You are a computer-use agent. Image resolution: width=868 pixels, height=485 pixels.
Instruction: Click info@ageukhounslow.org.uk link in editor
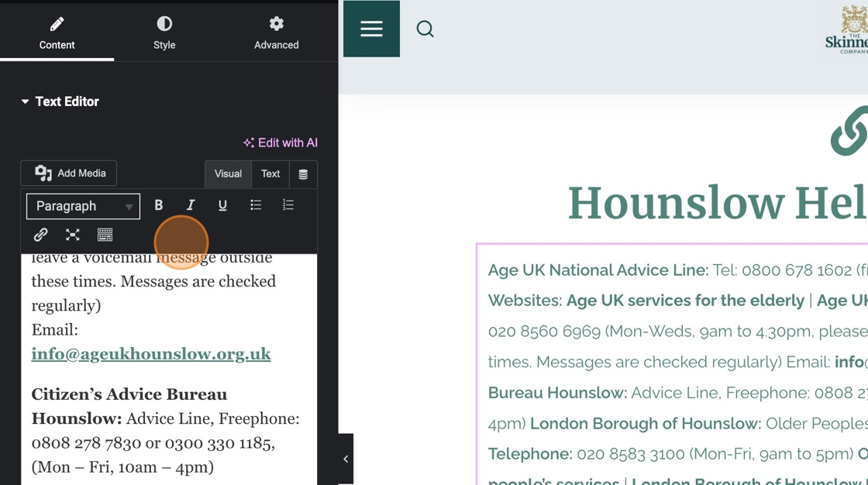[x=151, y=354]
